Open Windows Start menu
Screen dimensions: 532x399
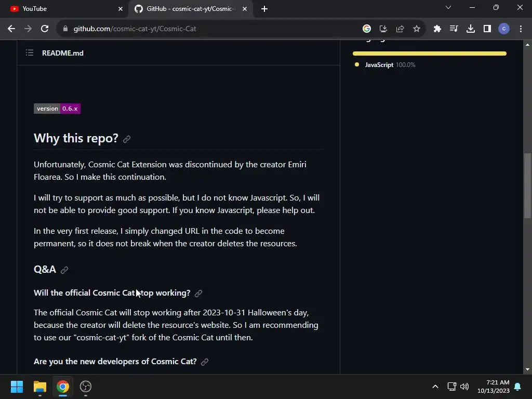tap(17, 387)
